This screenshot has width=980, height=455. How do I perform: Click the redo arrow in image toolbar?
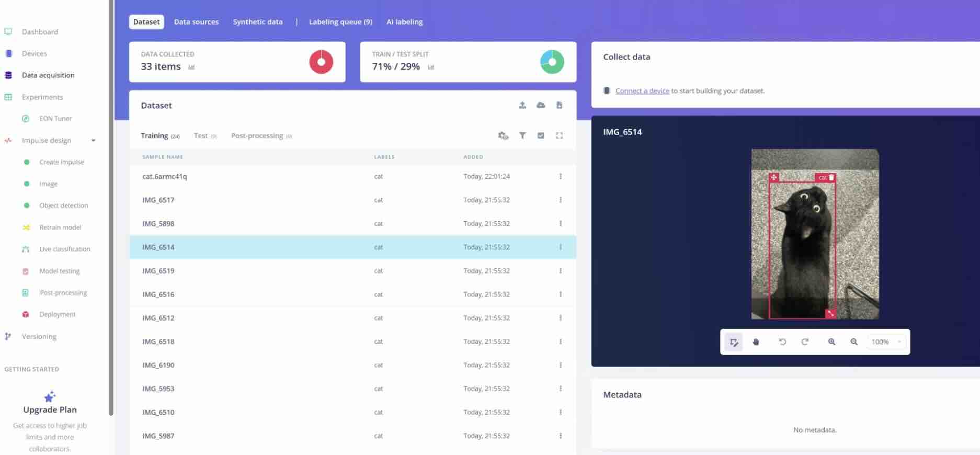point(805,342)
